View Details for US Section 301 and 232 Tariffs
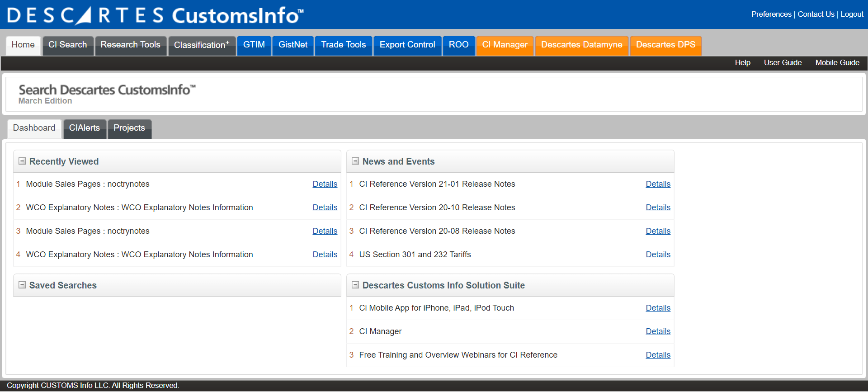Screen dimensions: 868x392 [658, 255]
